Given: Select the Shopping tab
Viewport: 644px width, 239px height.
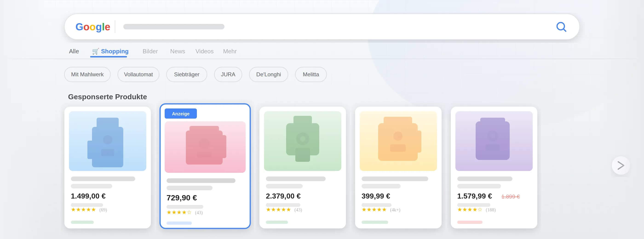Looking at the screenshot, I should 110,51.
